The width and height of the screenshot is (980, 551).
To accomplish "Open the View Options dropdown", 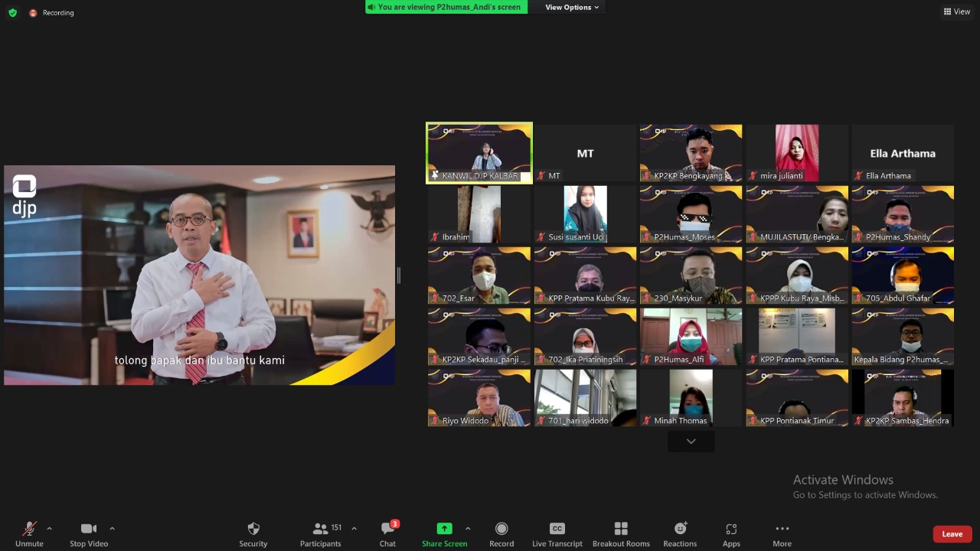I will (x=572, y=8).
